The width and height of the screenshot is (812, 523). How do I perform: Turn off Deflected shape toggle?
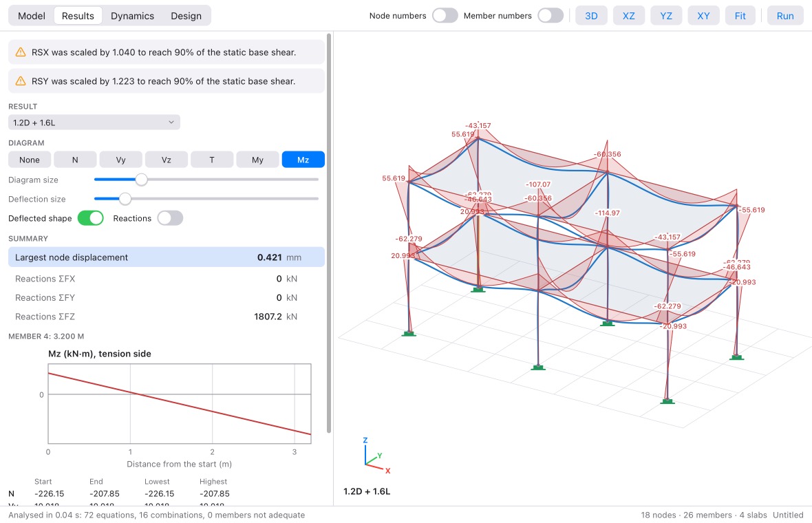pyautogui.click(x=91, y=218)
